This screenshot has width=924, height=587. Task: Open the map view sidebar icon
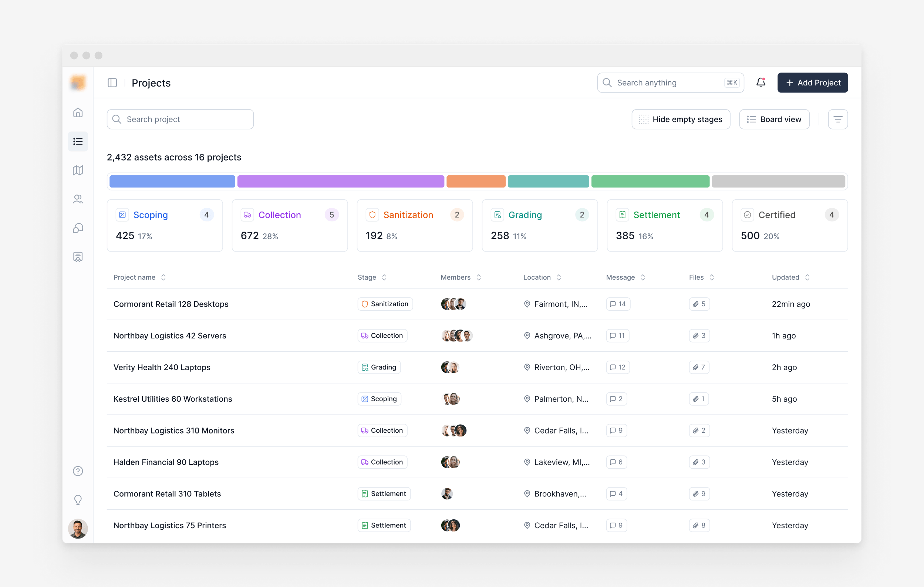(78, 171)
